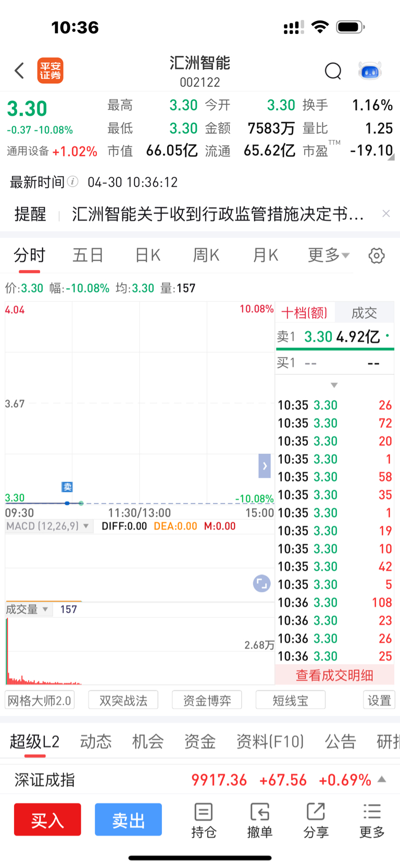
Task: Open 资金 tab
Action: click(x=200, y=741)
